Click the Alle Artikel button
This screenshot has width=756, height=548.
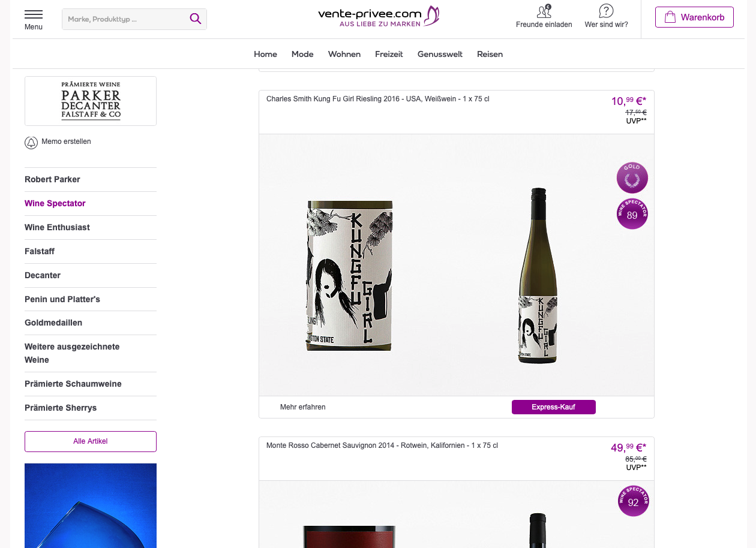coord(91,441)
